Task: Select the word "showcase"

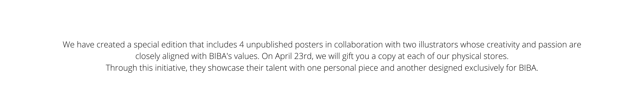Action: [226, 68]
